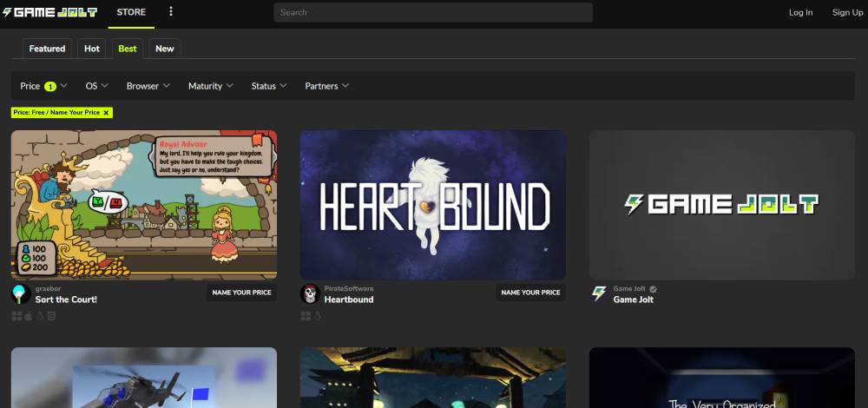Image resolution: width=868 pixels, height=408 pixels.
Task: Click Linux platform icon under Heartbound
Action: 318,316
